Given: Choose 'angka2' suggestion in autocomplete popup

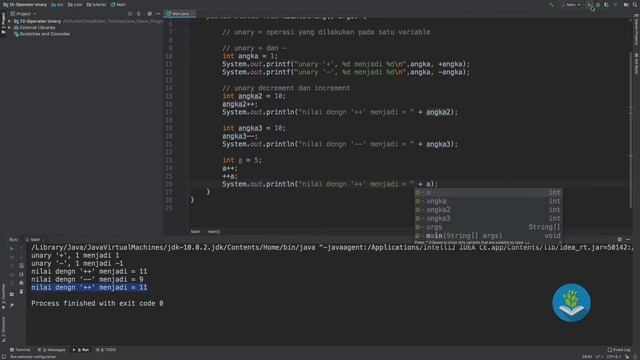Looking at the screenshot, I should pyautogui.click(x=489, y=210).
